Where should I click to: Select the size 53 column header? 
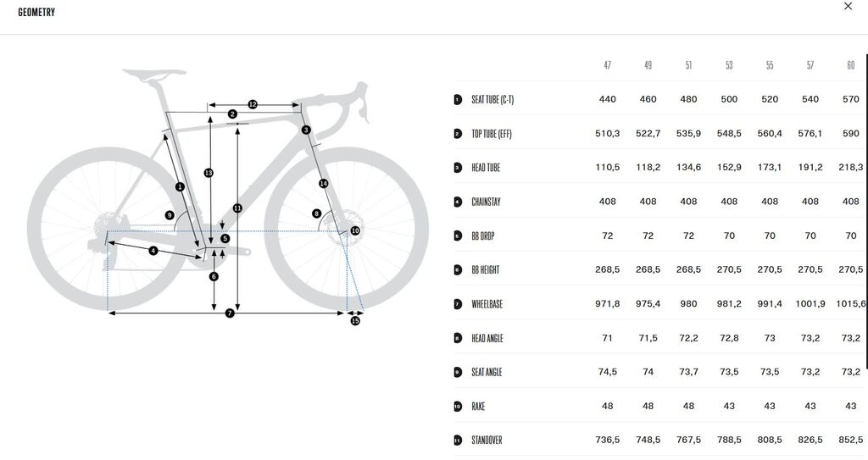[729, 65]
